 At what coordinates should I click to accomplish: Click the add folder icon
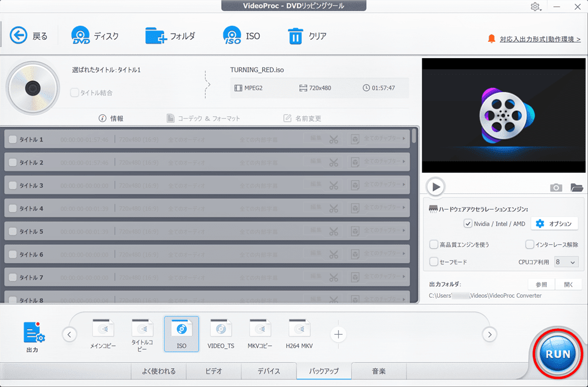pyautogui.click(x=156, y=36)
